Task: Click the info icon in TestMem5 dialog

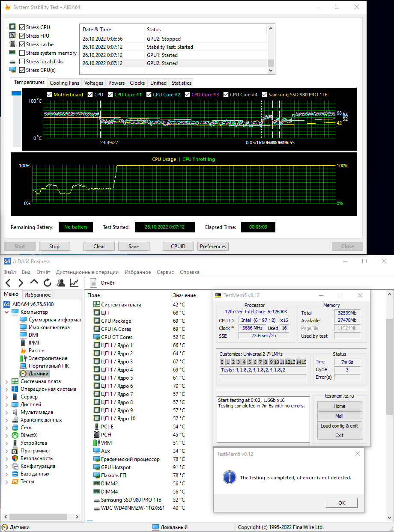Action: [230, 477]
